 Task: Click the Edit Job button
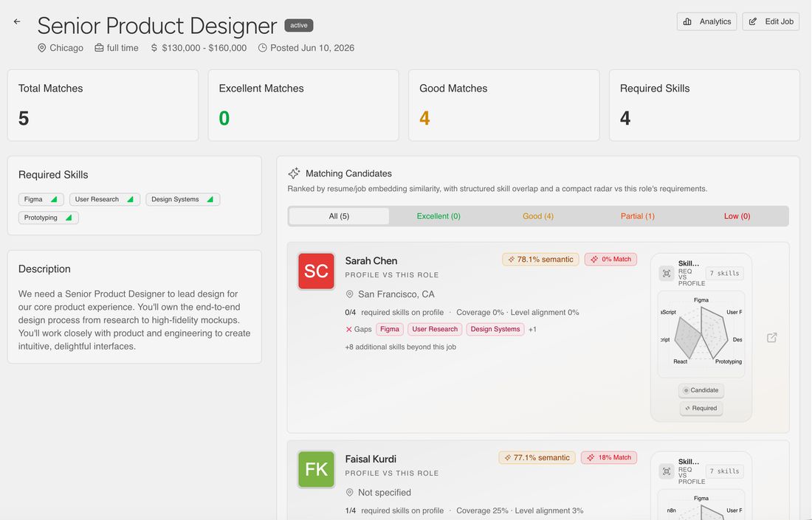[771, 21]
